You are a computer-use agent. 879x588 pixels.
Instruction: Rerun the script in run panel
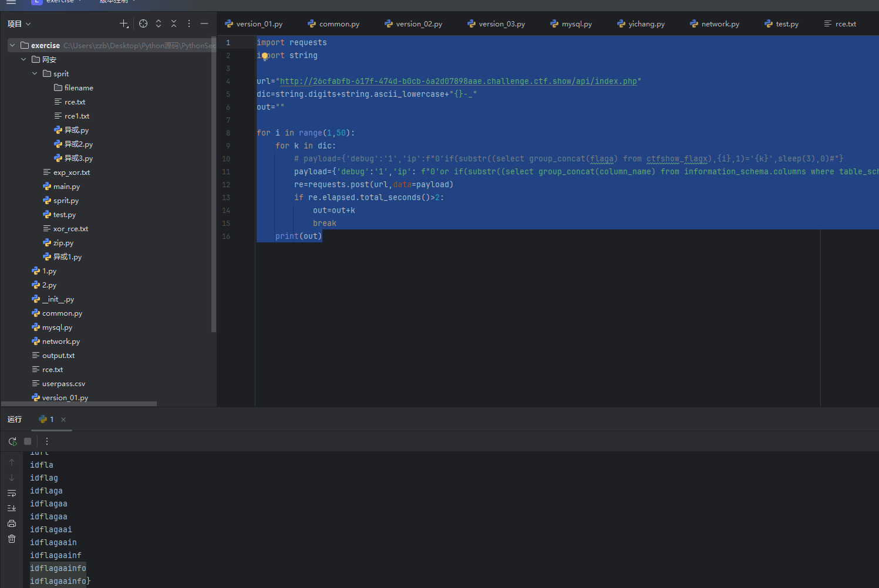[12, 441]
